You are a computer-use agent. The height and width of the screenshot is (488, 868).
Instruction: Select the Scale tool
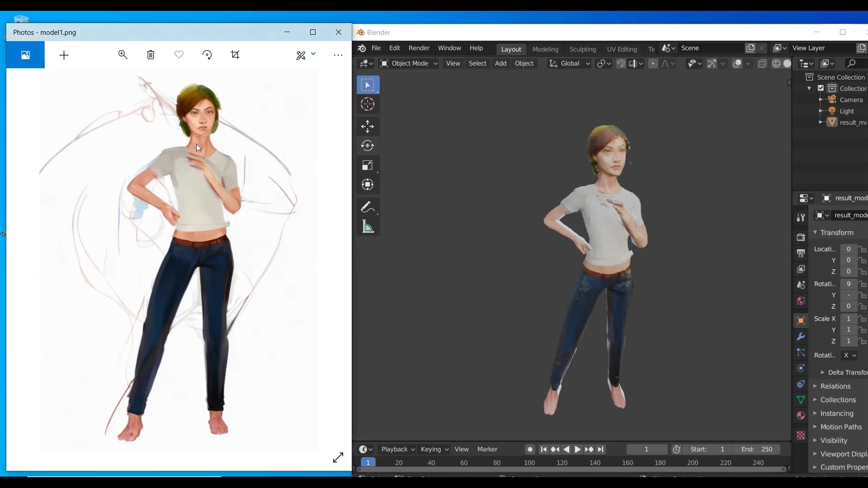tap(368, 165)
